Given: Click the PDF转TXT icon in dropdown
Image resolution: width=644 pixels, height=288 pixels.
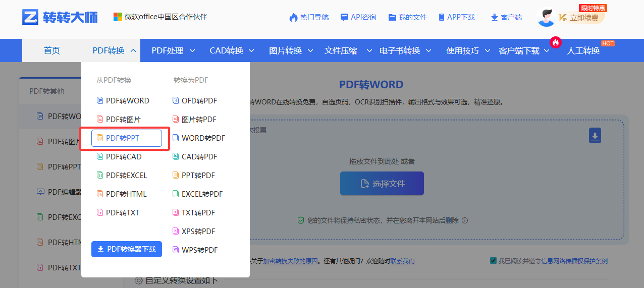Looking at the screenshot, I should coord(99,213).
